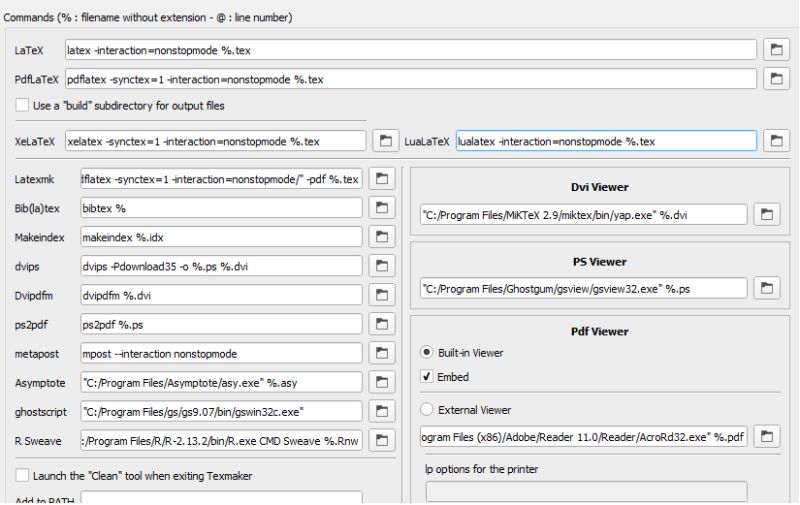This screenshot has width=800, height=505.
Task: Click the AcroRd32.exe external viewer path field
Action: pyautogui.click(x=584, y=437)
